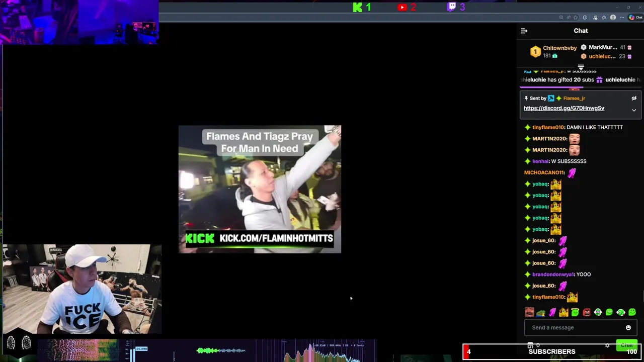Click Flames_jr name in pinned message
The width and height of the screenshot is (644, 362).
pos(574,98)
